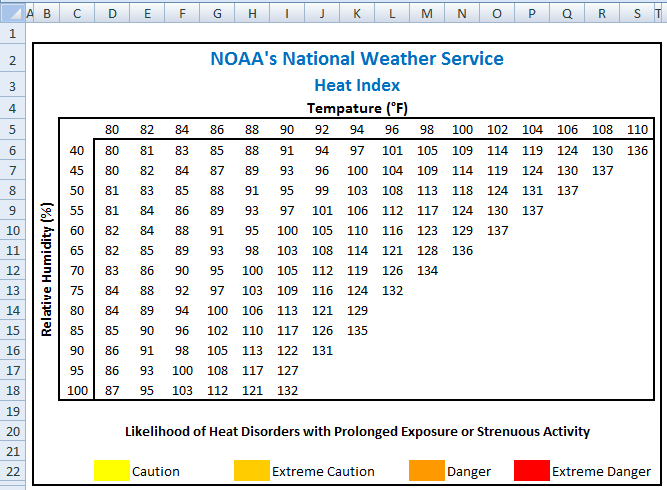
Task: Select the 55 relative humidity row label
Action: 77,211
